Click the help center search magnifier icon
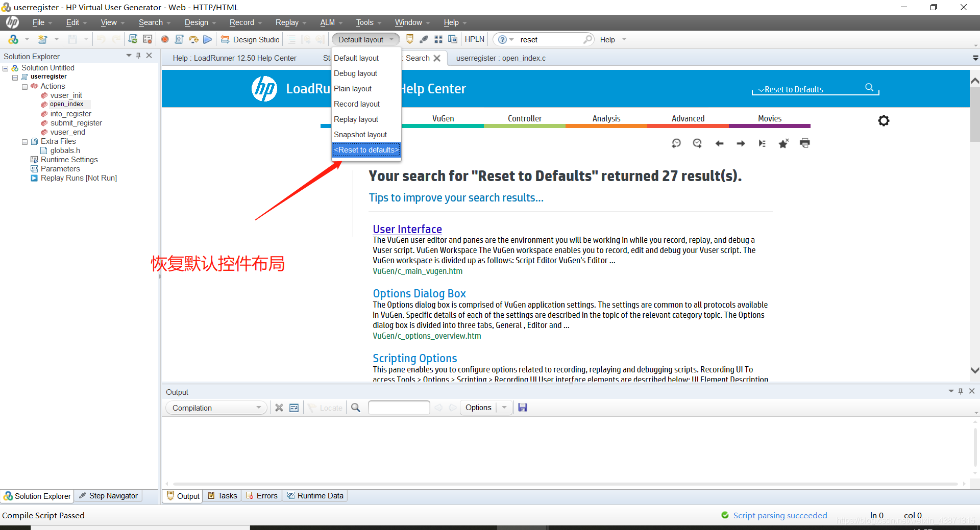Screen dimensions: 980x530 pyautogui.click(x=870, y=88)
